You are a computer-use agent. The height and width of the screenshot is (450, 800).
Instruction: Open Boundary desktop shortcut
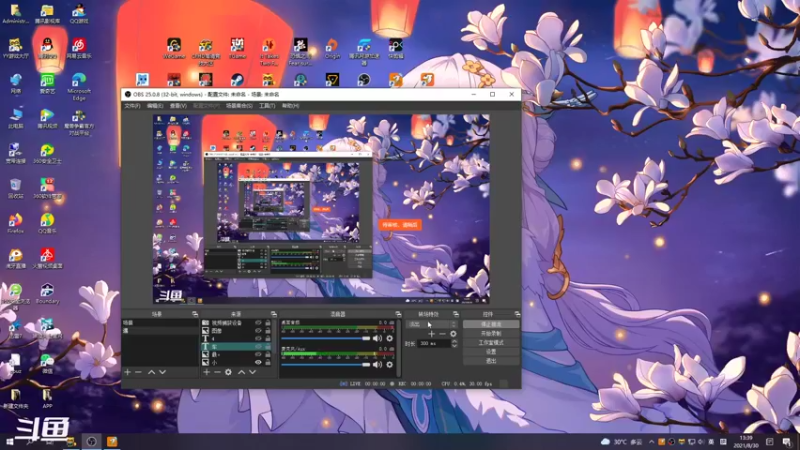tap(47, 294)
